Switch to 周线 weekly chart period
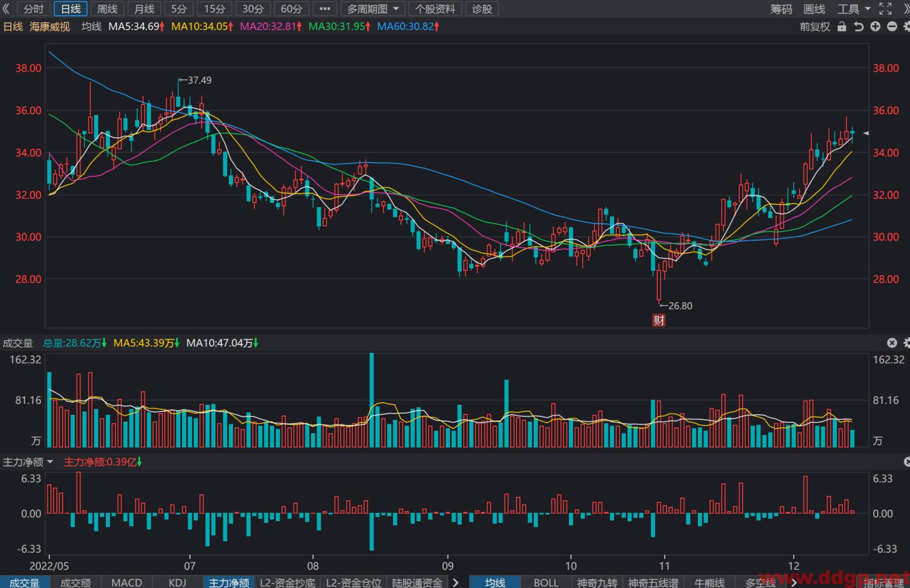This screenshot has height=588, width=910. 107,9
